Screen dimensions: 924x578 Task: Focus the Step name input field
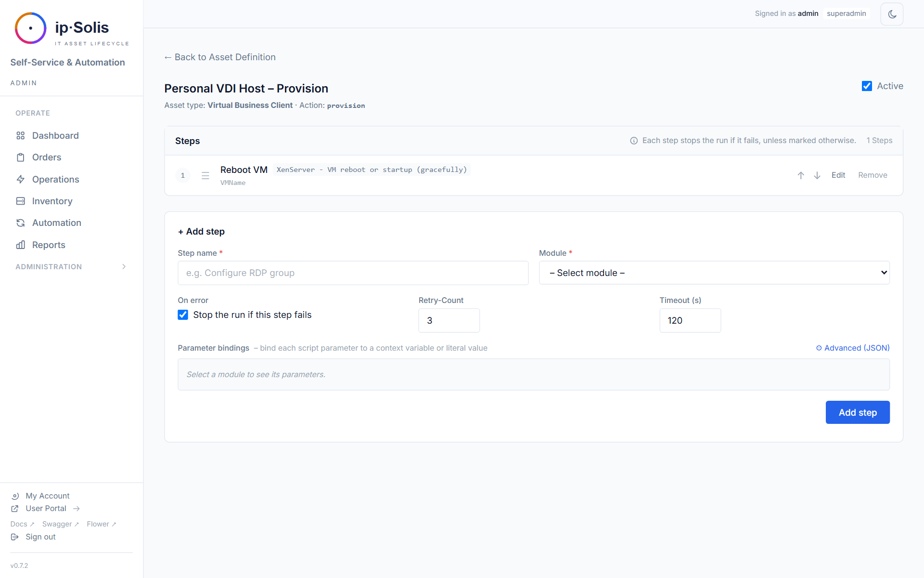[x=353, y=273]
